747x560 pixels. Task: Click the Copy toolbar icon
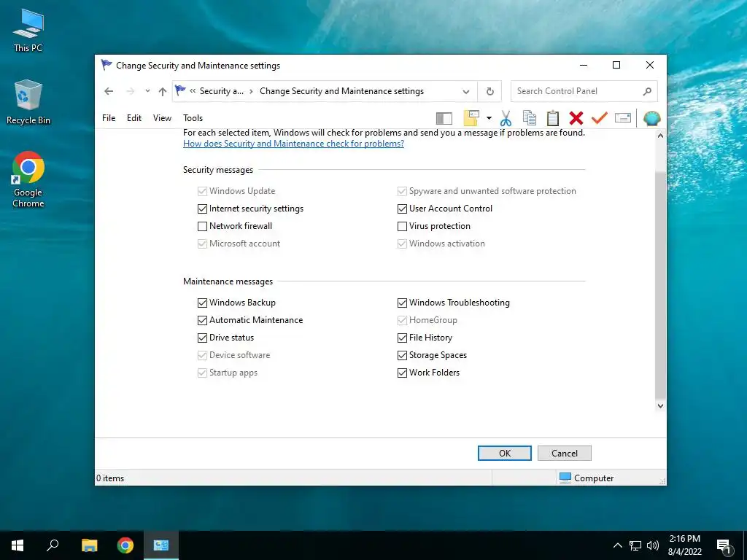point(530,118)
